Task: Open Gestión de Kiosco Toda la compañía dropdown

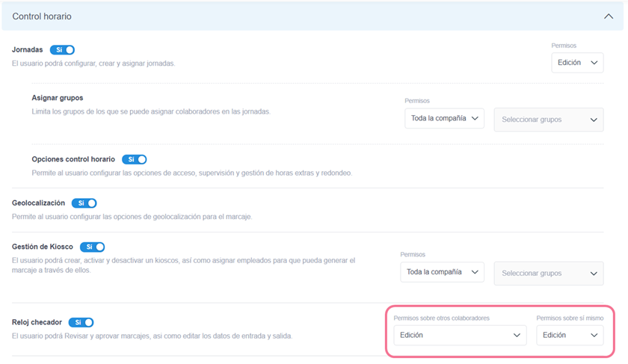Action: point(442,272)
